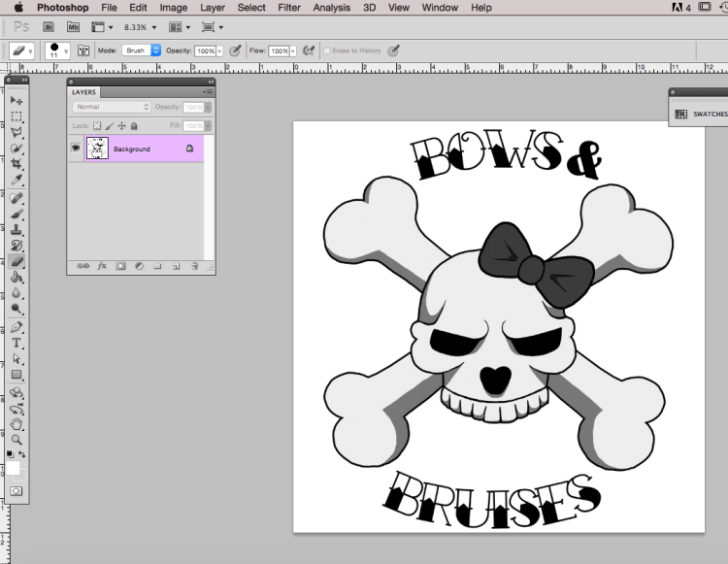Toggle airbrush mode
Viewport: 728px width, 564px height.
309,50
